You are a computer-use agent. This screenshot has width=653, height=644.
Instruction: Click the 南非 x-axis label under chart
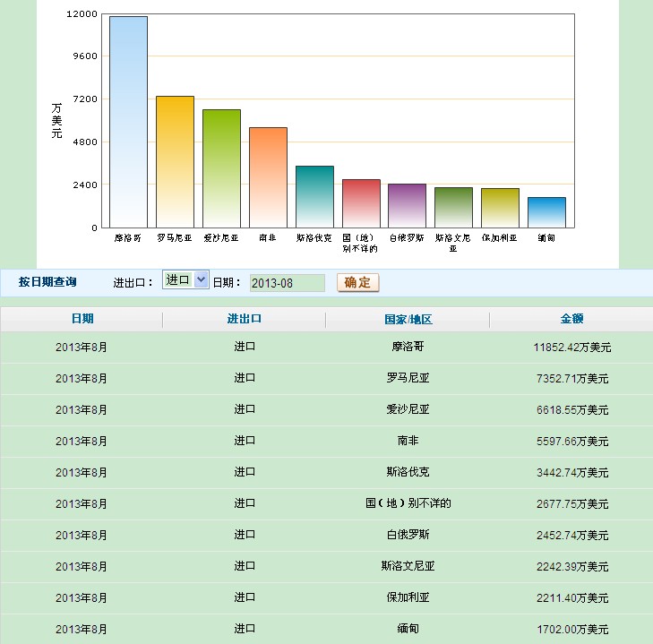pyautogui.click(x=268, y=238)
